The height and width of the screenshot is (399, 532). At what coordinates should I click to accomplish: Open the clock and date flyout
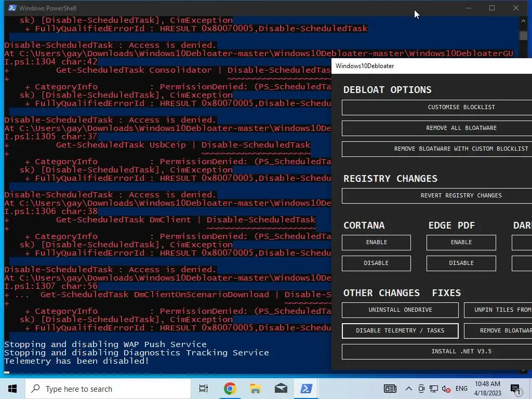tap(487, 389)
